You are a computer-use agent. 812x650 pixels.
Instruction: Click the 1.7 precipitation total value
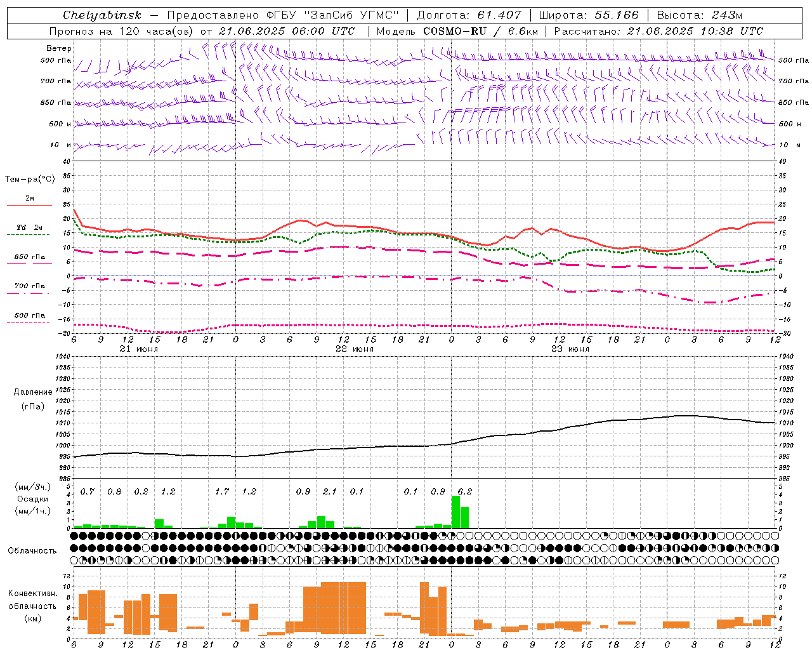[x=222, y=491]
